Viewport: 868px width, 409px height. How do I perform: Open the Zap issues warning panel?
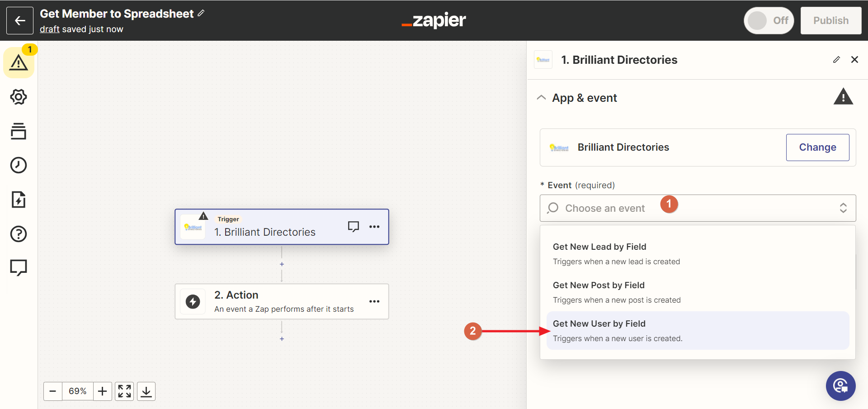19,62
